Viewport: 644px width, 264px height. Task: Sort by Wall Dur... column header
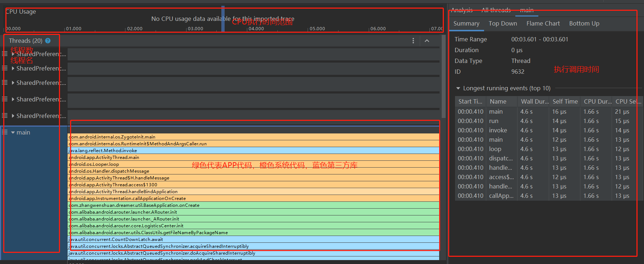pyautogui.click(x=533, y=101)
